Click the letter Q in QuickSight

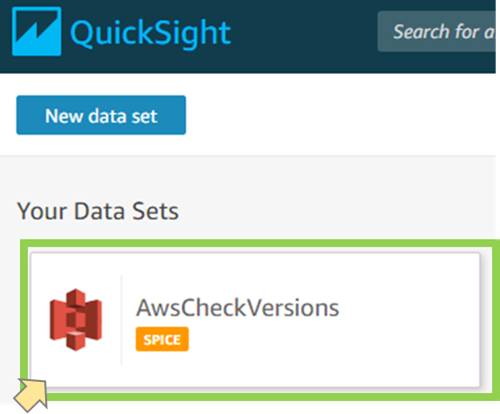coord(83,33)
